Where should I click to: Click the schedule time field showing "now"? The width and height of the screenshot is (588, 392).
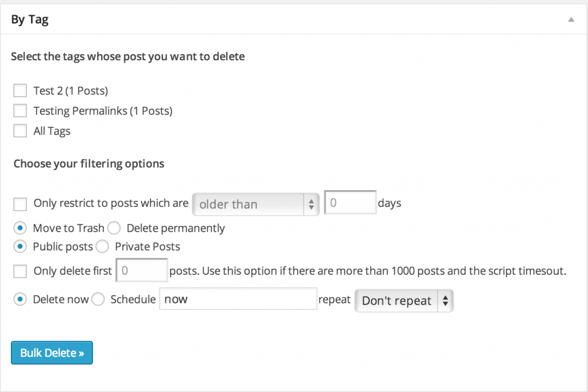(x=238, y=299)
